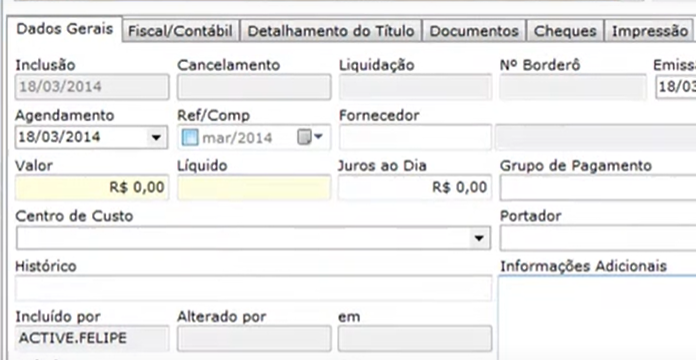Select the Dados Gerais tab
Image resolution: width=696 pixels, height=360 pixels.
[64, 29]
